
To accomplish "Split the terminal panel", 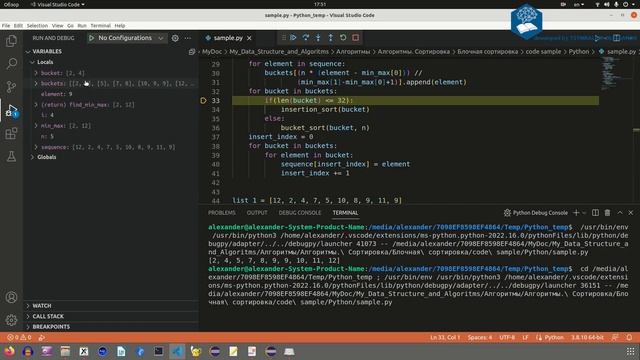I will [x=596, y=213].
